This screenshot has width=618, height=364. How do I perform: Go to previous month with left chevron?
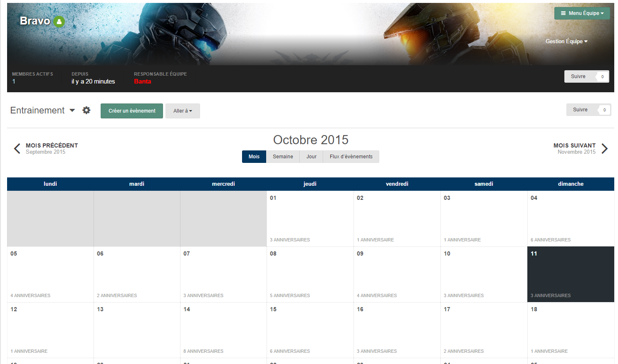click(17, 148)
